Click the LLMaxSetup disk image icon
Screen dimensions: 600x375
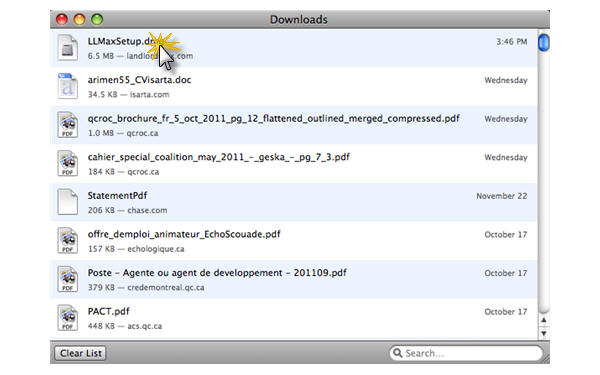click(x=67, y=47)
